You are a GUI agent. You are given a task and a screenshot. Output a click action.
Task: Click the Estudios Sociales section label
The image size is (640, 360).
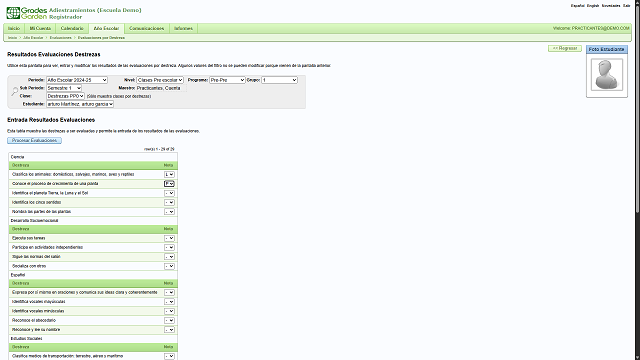pos(27,339)
